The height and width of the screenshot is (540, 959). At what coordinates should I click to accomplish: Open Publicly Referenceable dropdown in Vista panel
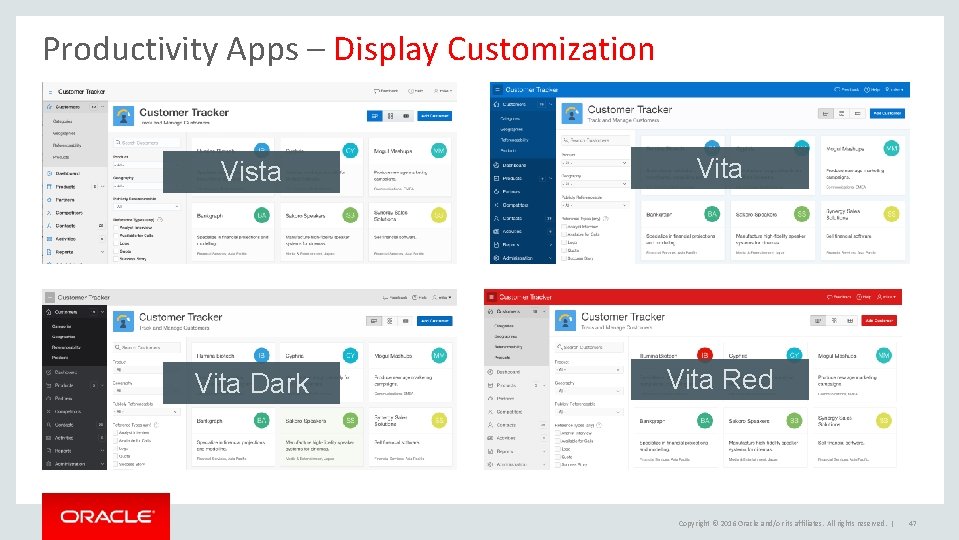coord(147,207)
